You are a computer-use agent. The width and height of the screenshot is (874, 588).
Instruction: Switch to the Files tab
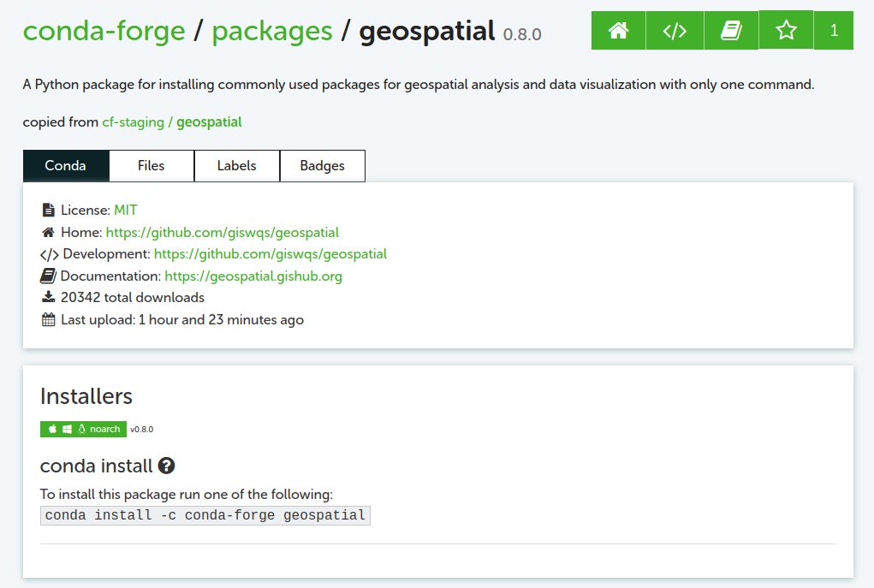coord(151,165)
